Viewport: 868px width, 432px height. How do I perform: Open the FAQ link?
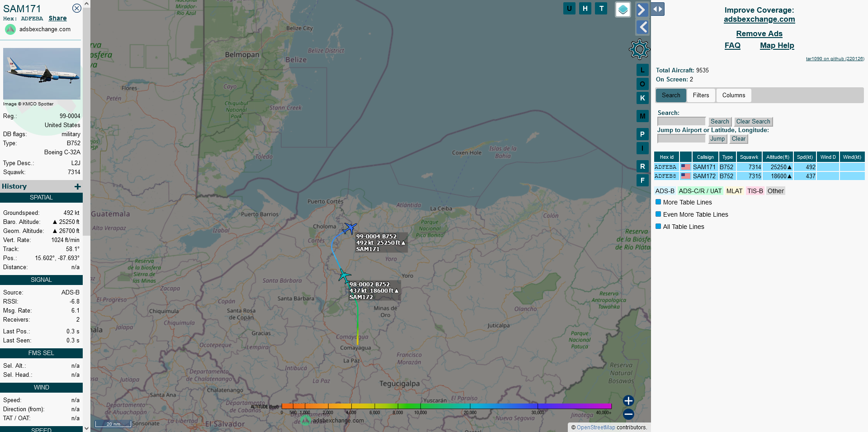pyautogui.click(x=732, y=45)
